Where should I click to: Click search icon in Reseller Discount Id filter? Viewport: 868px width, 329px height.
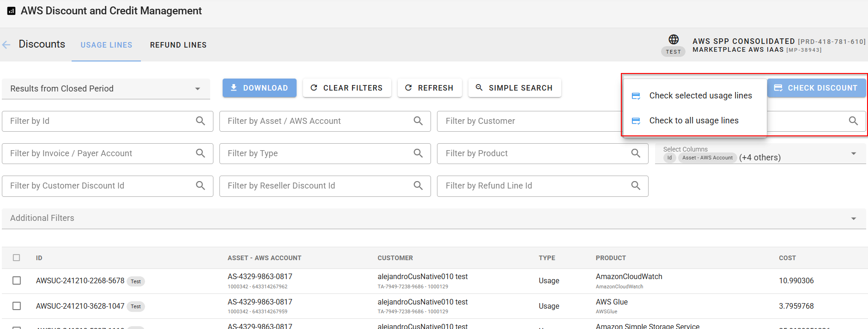coord(418,186)
